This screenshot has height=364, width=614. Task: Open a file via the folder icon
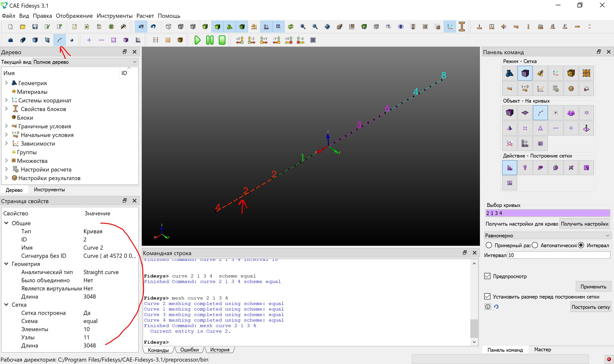(23, 26)
